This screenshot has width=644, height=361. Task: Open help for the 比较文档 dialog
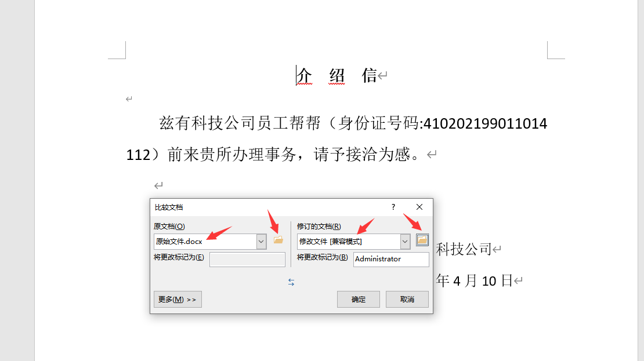pos(393,207)
